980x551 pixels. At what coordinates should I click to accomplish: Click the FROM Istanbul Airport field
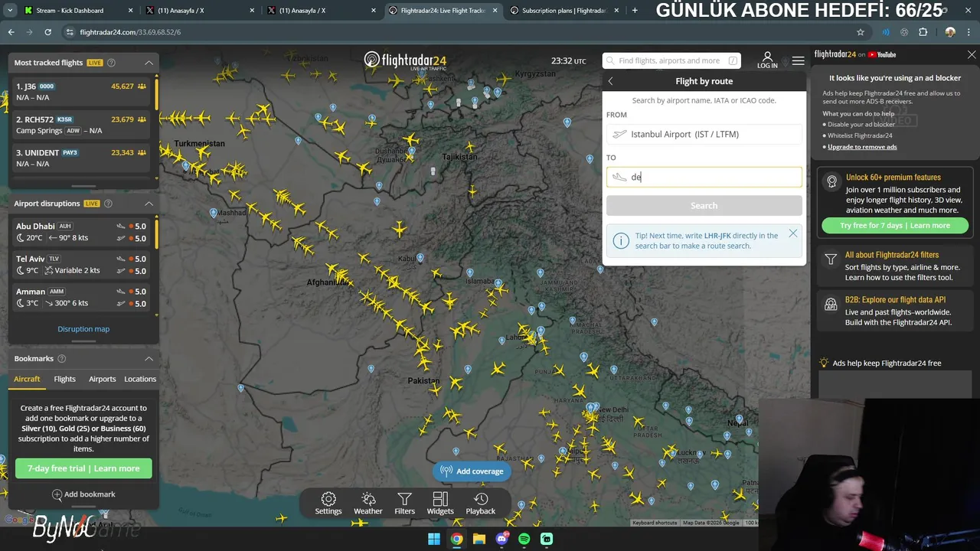coord(704,134)
